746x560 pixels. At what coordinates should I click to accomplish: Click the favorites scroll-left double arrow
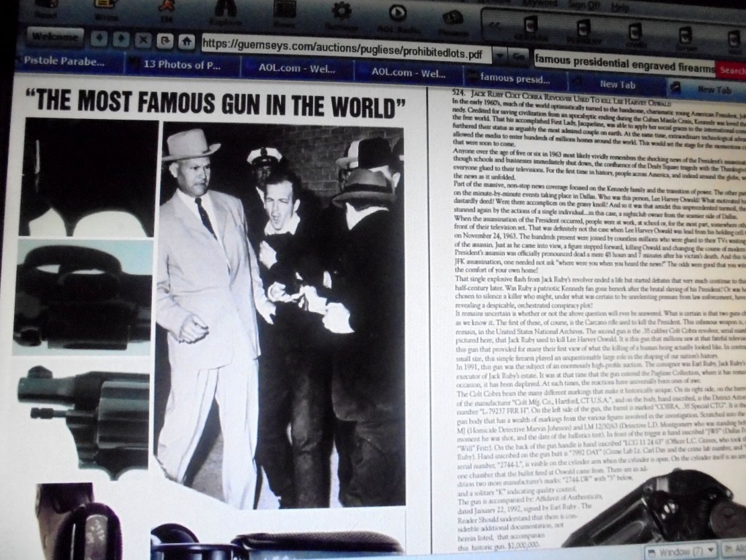pos(496,26)
